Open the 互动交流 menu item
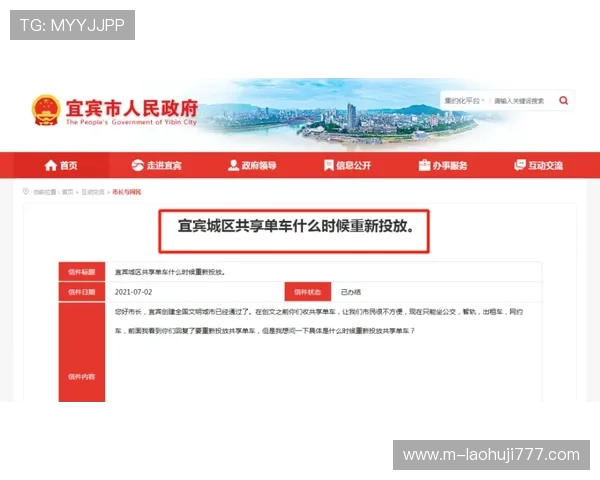 point(539,165)
